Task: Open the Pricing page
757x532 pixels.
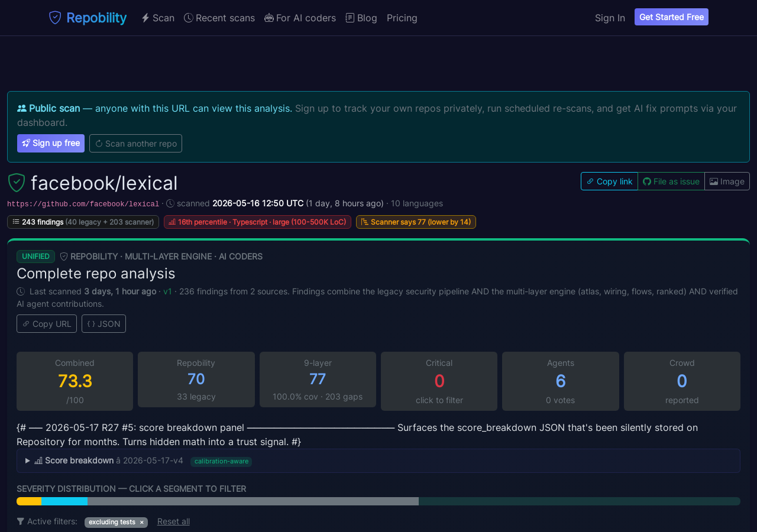Action: [x=402, y=18]
